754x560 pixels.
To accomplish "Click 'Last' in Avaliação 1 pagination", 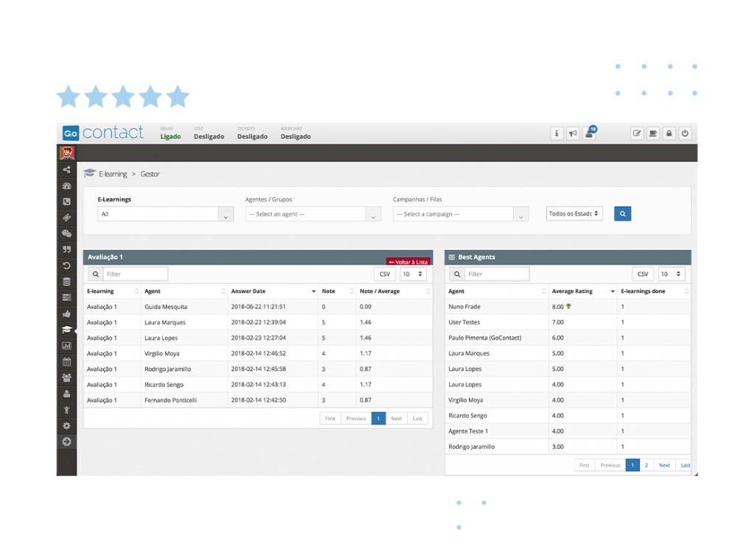I will (417, 419).
